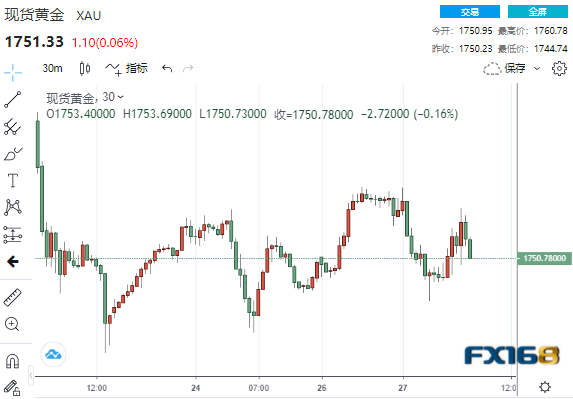Activate the zoom in tool
This screenshot has height=399, width=573.
[12, 324]
